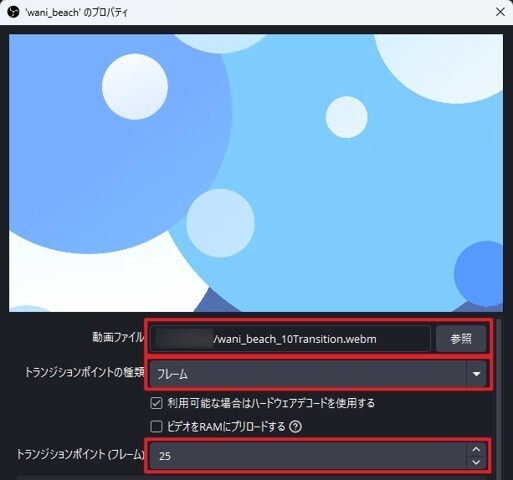Screen dimensions: 513x480
Task: Click the 参照 browse button
Action: (x=461, y=339)
